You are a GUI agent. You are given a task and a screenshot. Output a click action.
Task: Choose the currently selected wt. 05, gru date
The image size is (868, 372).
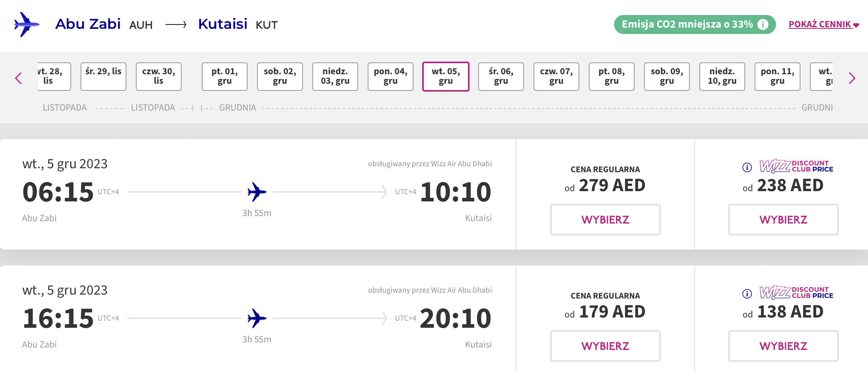(x=446, y=77)
